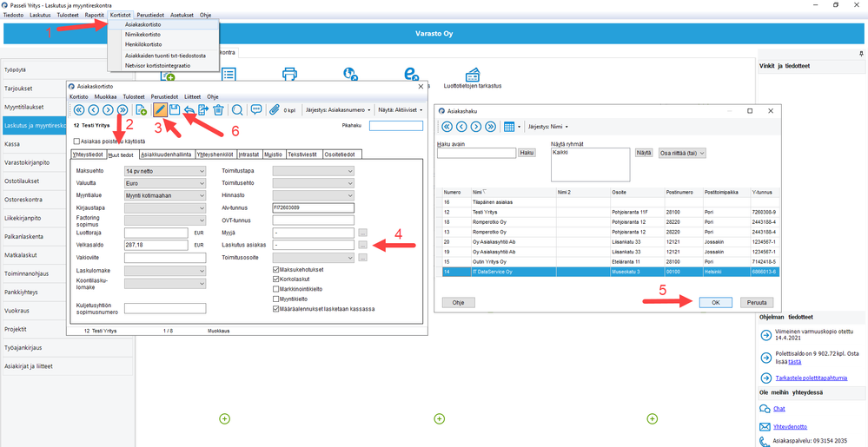Create a new customer card
Viewport: 868px width, 447px height.
(142, 109)
